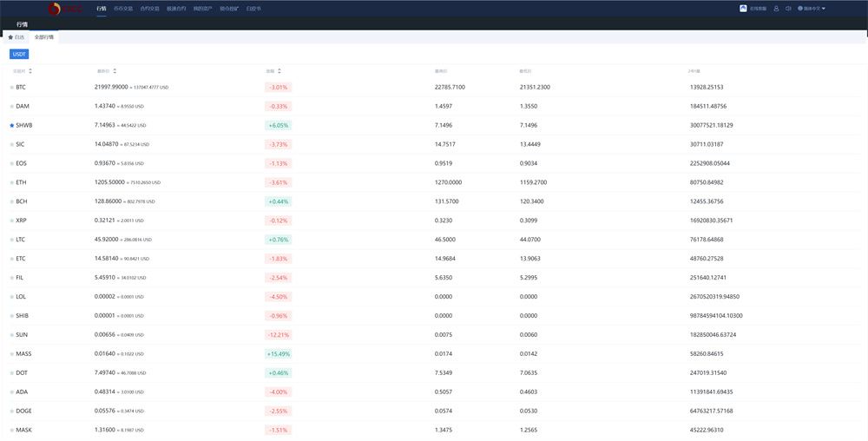Expand the 简体中文 language dropdown
Screen dimensions: 868x441
pos(812,9)
